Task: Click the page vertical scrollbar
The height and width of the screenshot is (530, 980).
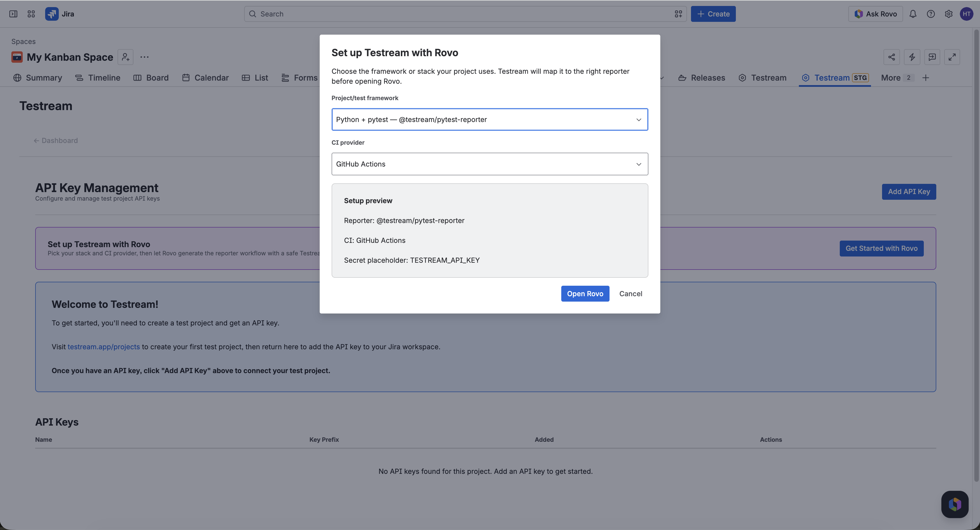Action: pos(976,255)
